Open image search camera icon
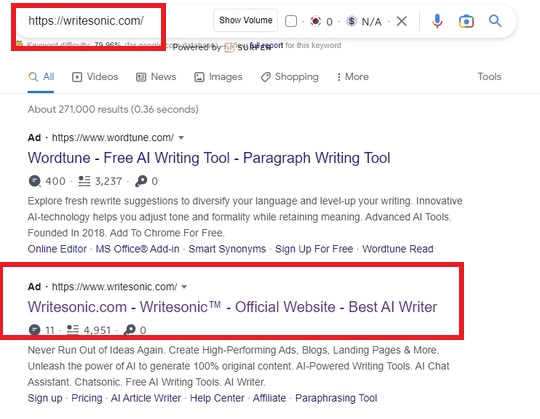This screenshot has width=540, height=419. point(466,21)
